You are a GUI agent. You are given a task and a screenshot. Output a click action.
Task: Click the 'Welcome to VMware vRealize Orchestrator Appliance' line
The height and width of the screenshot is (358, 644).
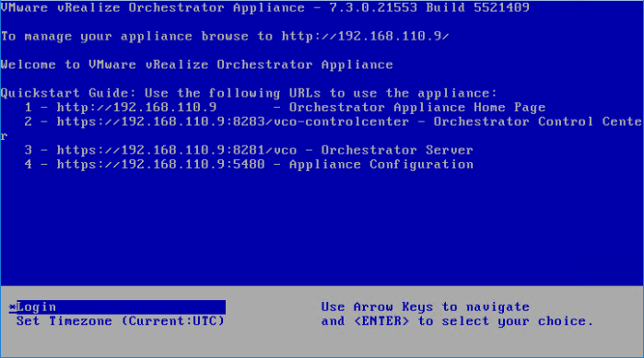pyautogui.click(x=197, y=64)
